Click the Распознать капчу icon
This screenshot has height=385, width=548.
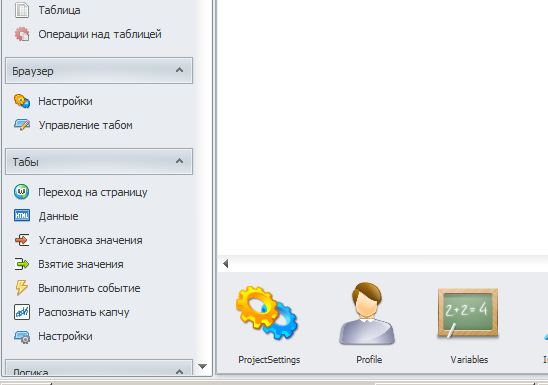coord(22,312)
